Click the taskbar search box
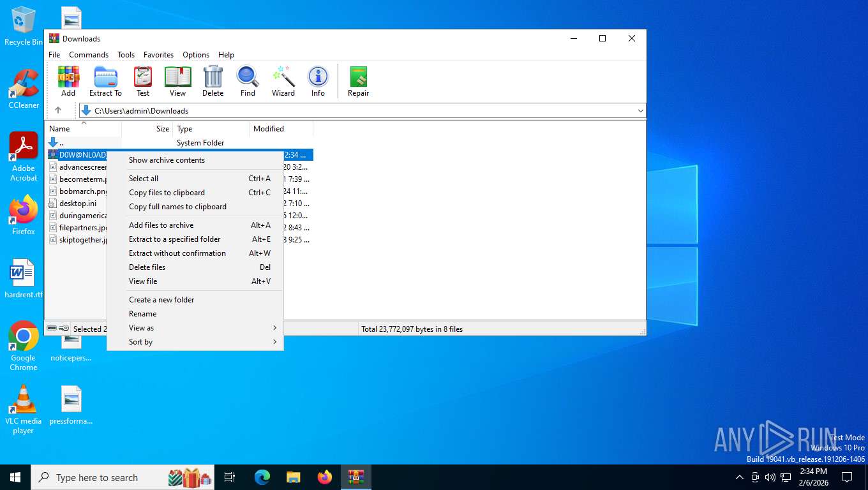868x490 pixels. [x=123, y=477]
